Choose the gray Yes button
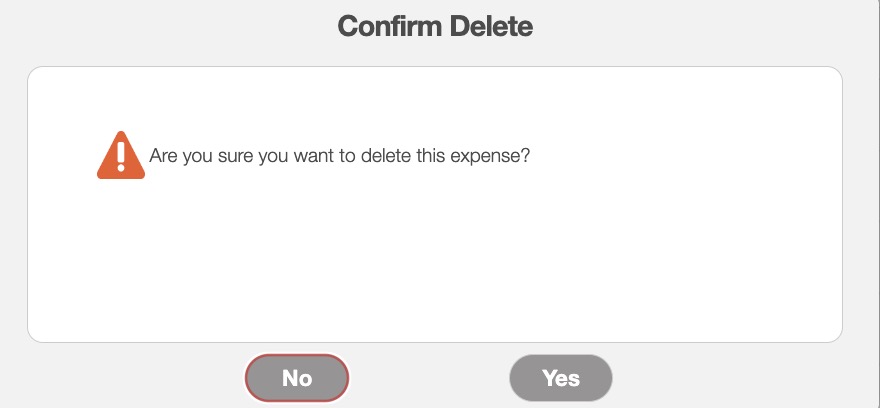This screenshot has width=880, height=408. [x=561, y=378]
